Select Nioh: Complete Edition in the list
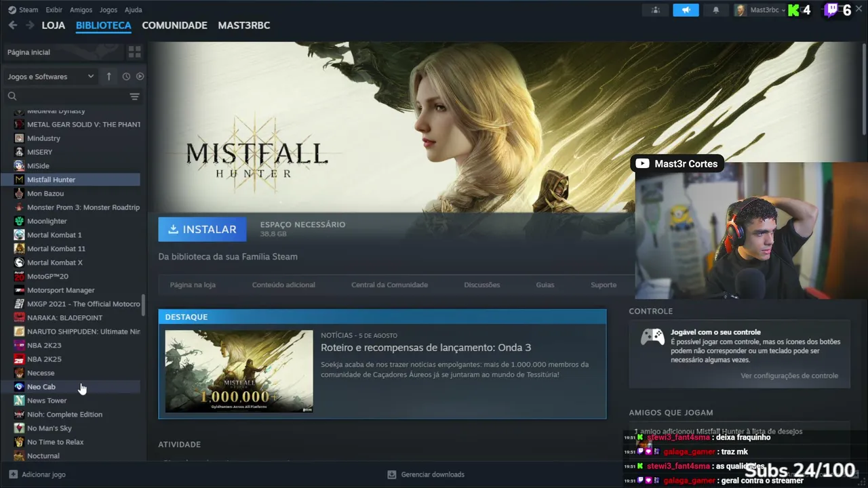868x488 pixels. pos(71,415)
